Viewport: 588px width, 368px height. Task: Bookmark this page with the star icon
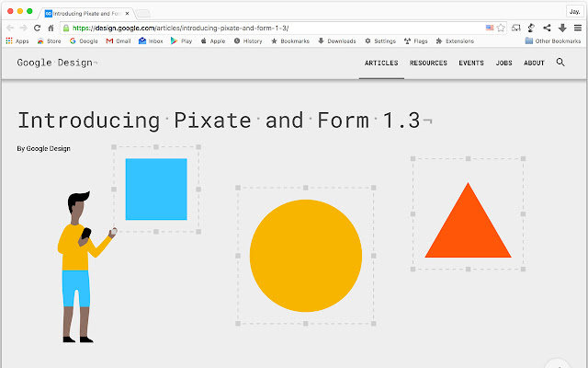point(501,28)
